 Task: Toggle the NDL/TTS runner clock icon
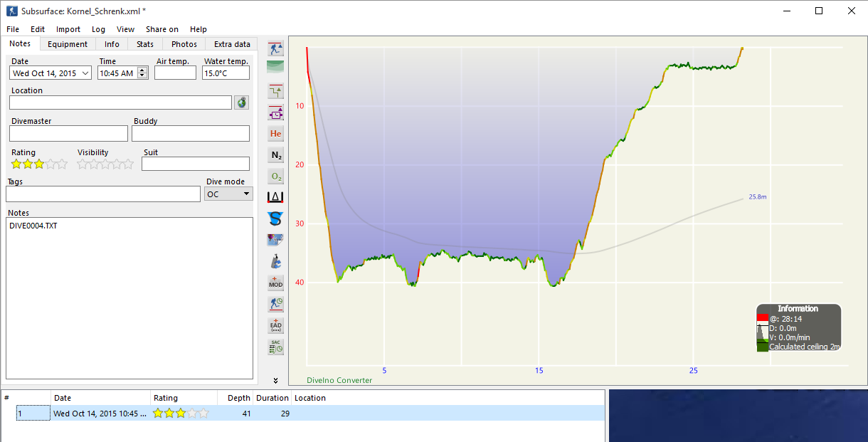[275, 304]
